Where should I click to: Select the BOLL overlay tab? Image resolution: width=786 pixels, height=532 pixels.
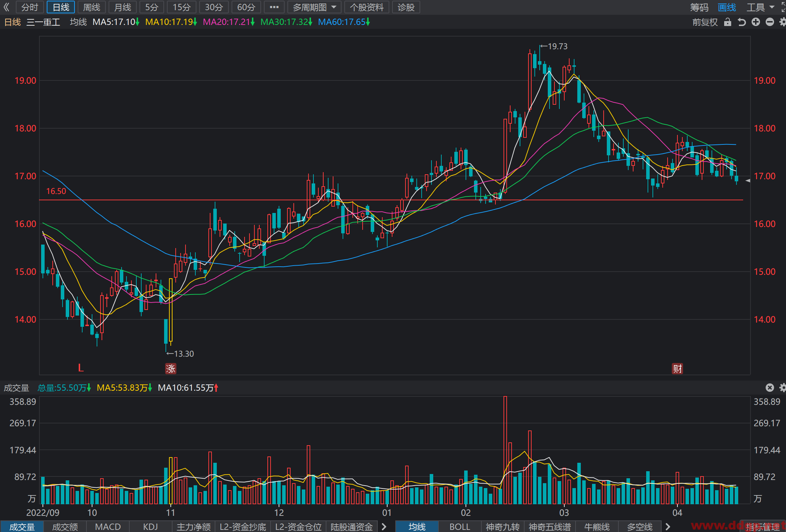coord(460,527)
